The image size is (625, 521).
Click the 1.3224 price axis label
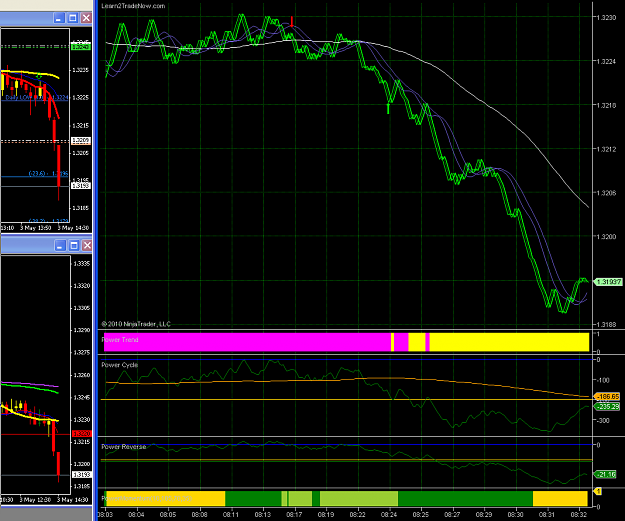pyautogui.click(x=606, y=61)
